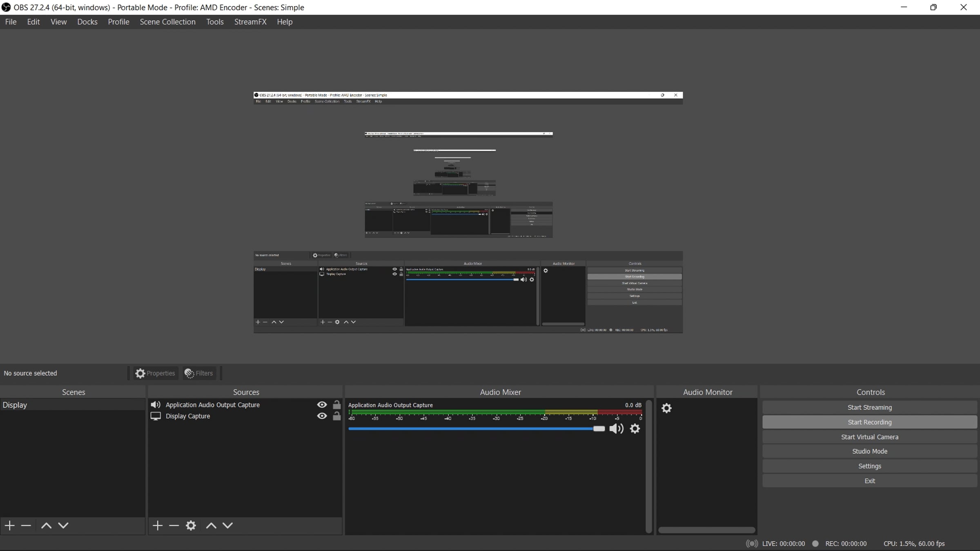Click Exit button in Controls
Viewport: 980px width, 551px height.
[870, 481]
